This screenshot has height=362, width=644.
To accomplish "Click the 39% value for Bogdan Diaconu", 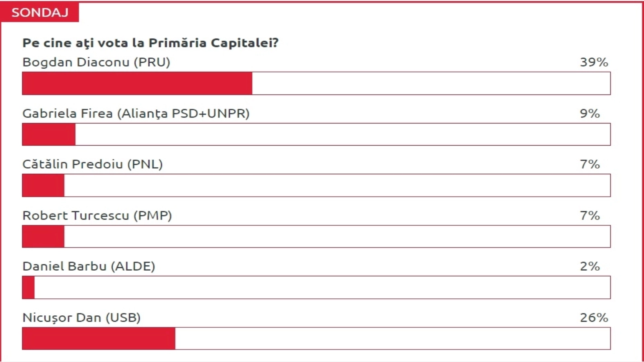I will point(594,62).
